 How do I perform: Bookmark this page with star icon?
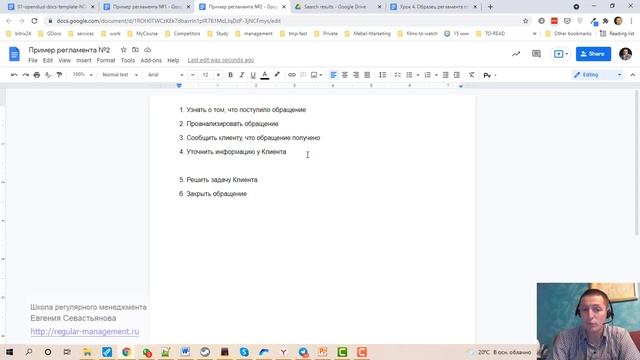pyautogui.click(x=525, y=21)
